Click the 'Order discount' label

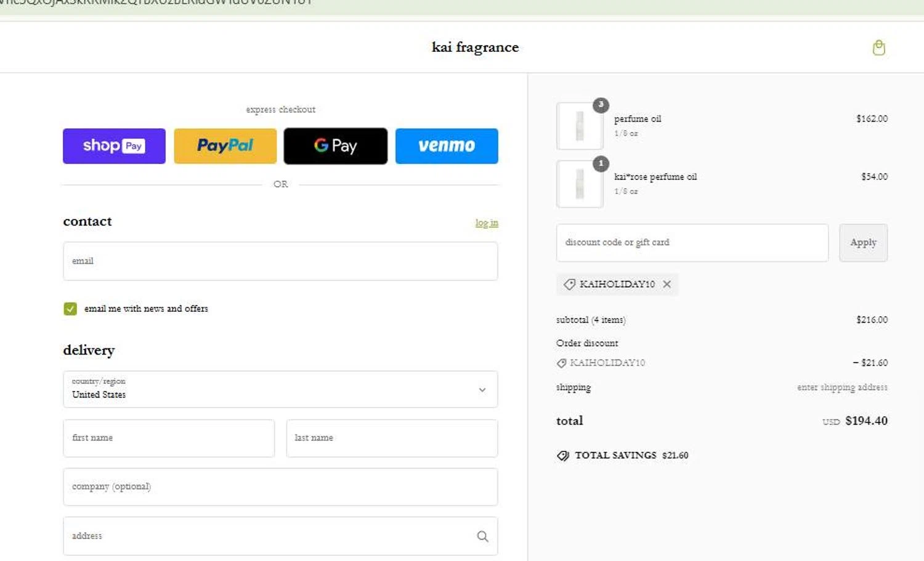click(587, 343)
